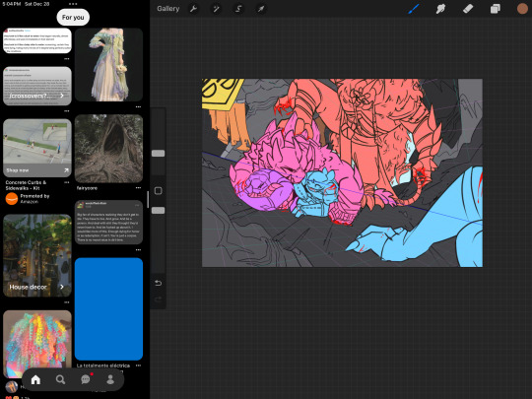The image size is (532, 399).
Task: Open the Procreate Gallery
Action: point(167,9)
